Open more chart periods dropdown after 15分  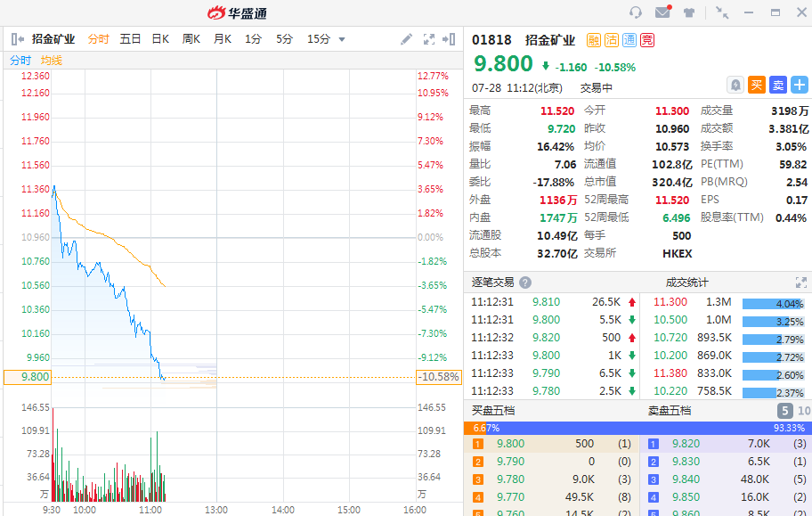click(x=342, y=39)
